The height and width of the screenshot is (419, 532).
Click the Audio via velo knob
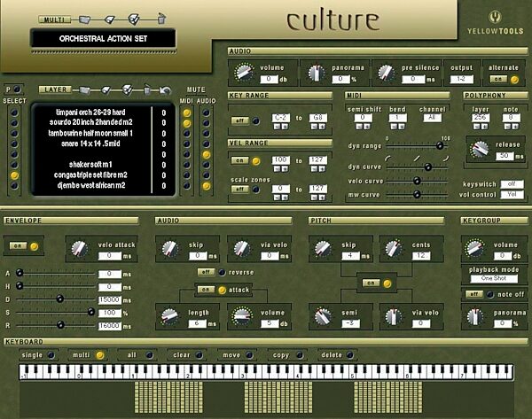(242, 249)
